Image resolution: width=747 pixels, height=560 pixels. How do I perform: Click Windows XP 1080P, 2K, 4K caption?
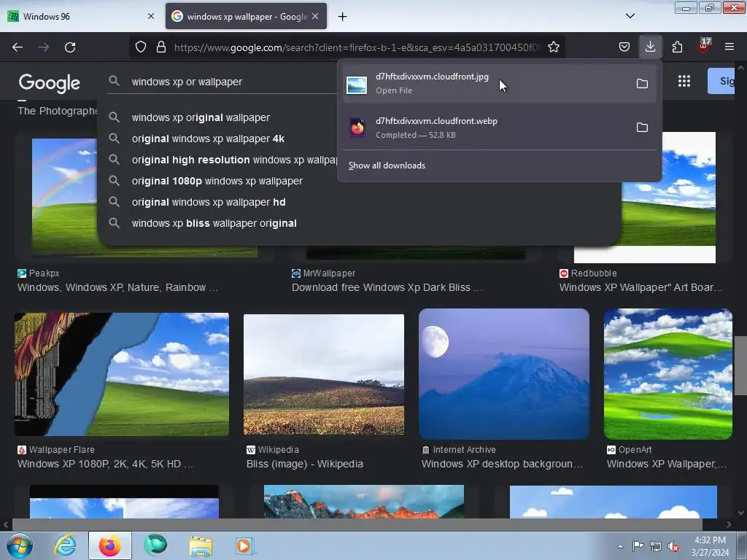point(105,464)
